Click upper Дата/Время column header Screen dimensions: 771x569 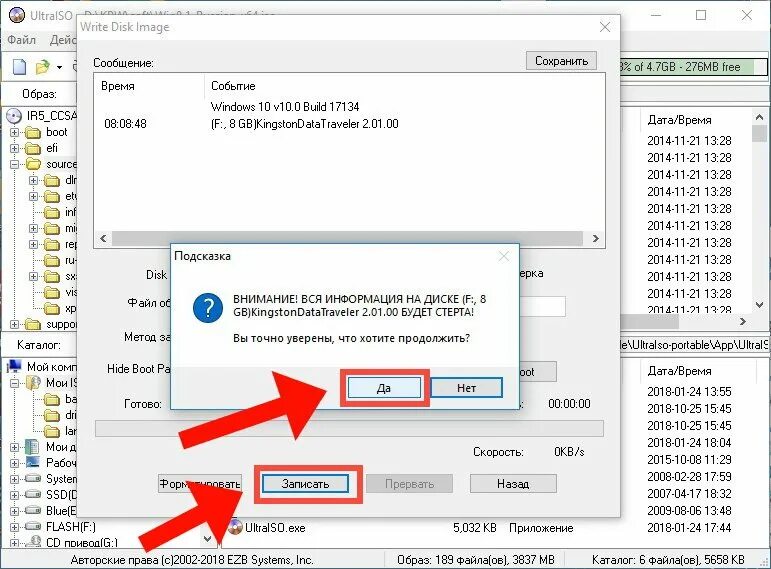tap(679, 120)
